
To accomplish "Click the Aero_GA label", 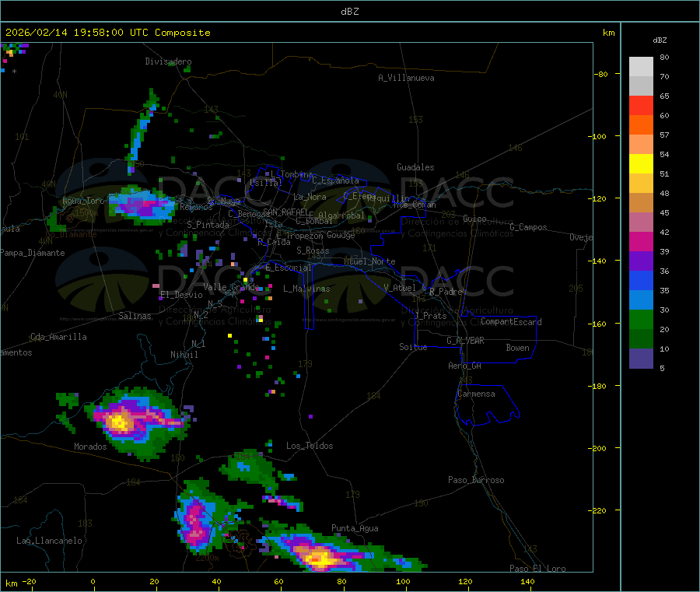I will click(465, 366).
